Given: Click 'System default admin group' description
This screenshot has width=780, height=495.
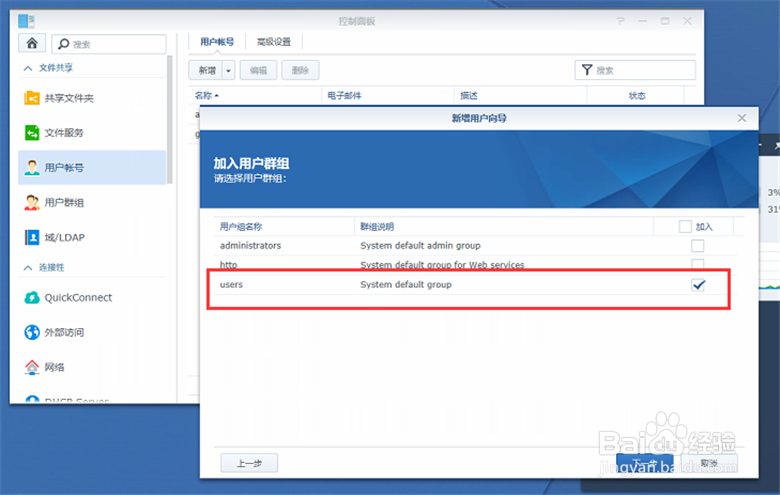Looking at the screenshot, I should click(x=420, y=245).
